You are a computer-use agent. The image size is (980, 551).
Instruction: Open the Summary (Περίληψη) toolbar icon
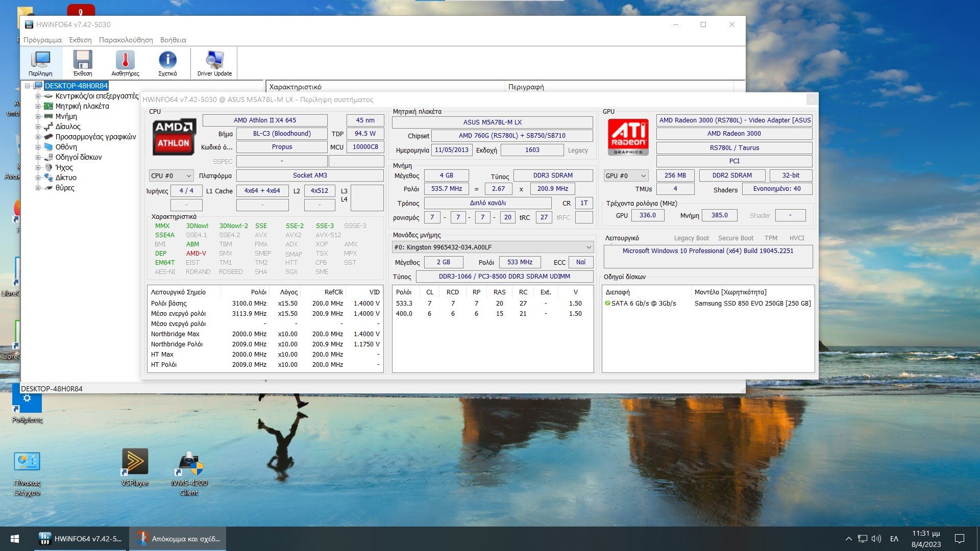tap(40, 63)
